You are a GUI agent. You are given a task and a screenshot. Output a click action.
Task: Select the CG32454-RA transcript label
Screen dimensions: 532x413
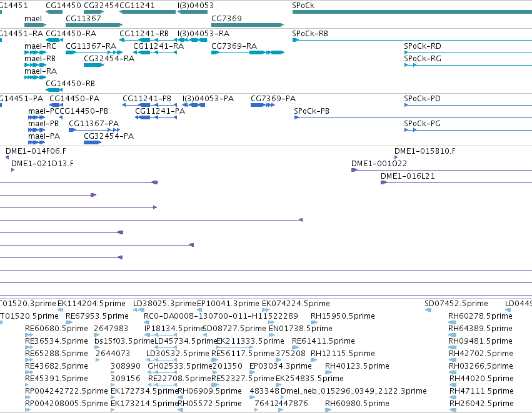coord(109,59)
